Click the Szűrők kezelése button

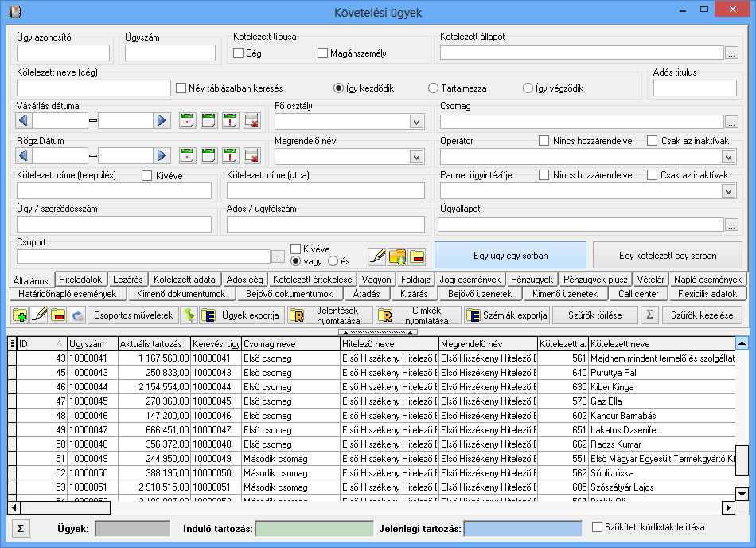(x=702, y=315)
